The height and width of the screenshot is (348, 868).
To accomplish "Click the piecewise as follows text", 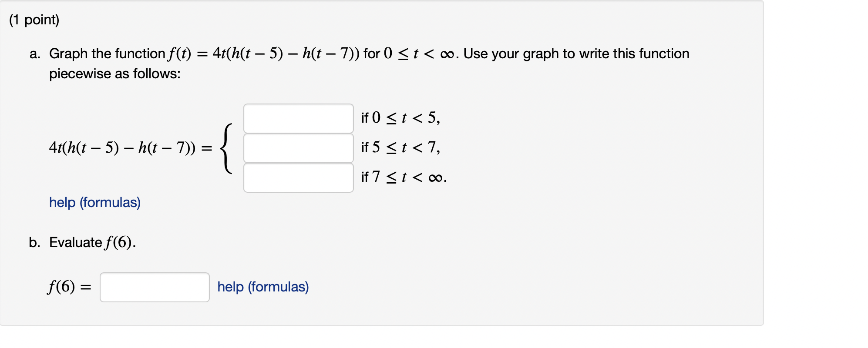I will click(x=115, y=74).
